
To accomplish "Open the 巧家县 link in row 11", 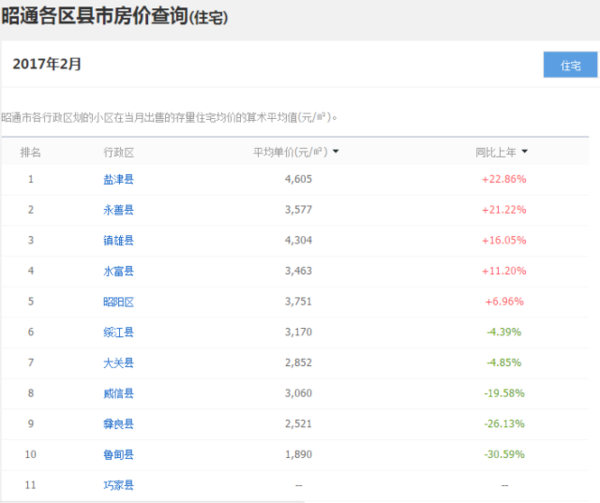I will (118, 485).
